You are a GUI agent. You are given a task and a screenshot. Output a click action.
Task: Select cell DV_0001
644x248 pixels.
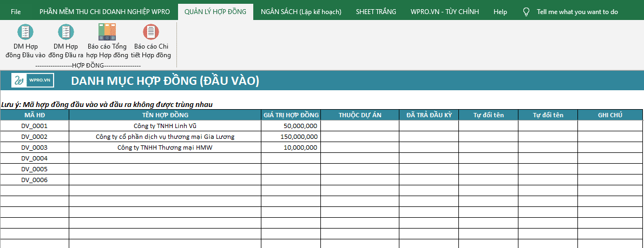pos(35,126)
